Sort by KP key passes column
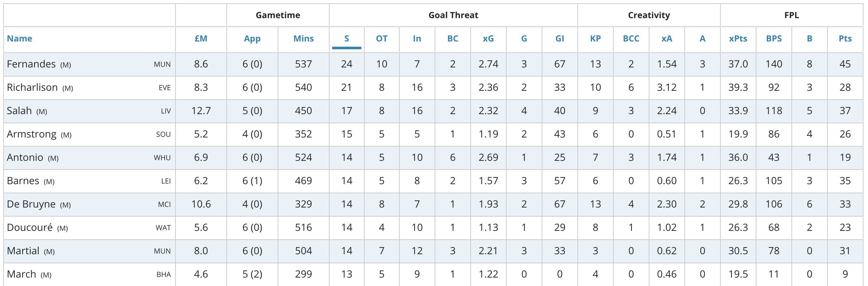Viewport: 868px width, 286px height. (x=595, y=38)
